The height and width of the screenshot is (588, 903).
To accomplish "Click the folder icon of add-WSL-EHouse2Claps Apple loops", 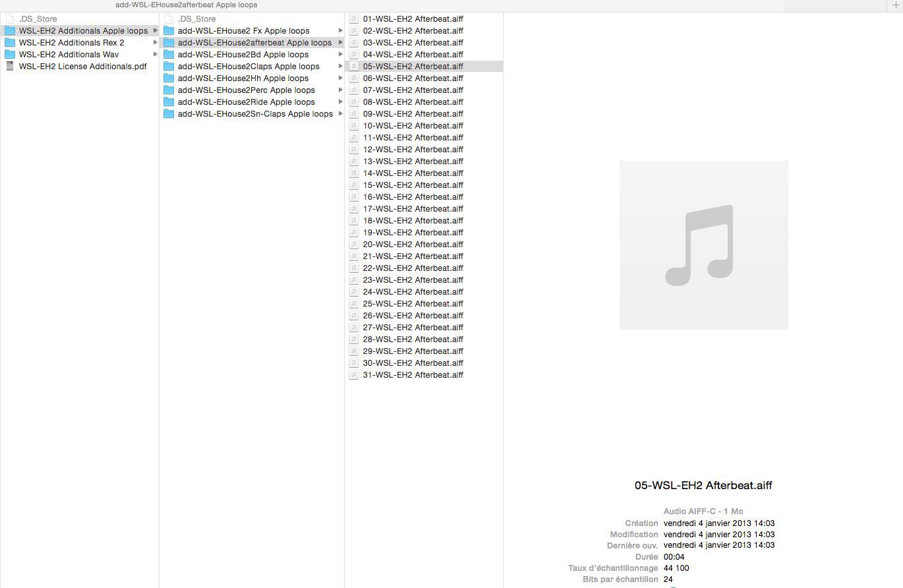I will (x=169, y=67).
